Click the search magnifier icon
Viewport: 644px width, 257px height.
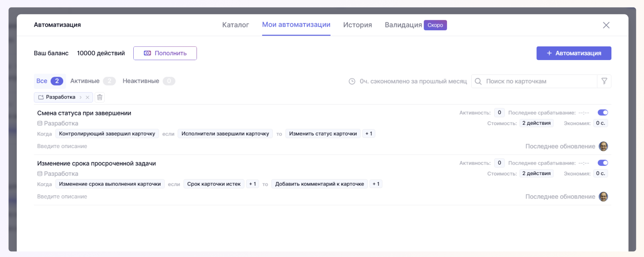[478, 81]
